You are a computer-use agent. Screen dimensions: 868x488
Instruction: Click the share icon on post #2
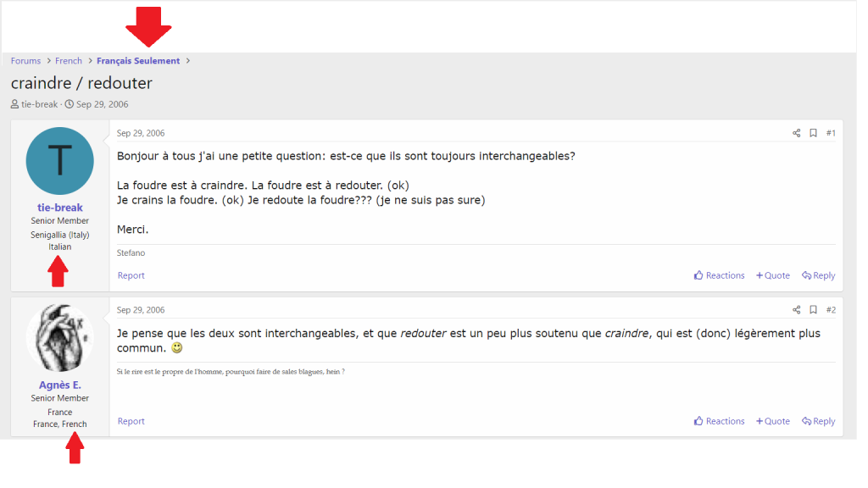pyautogui.click(x=796, y=310)
